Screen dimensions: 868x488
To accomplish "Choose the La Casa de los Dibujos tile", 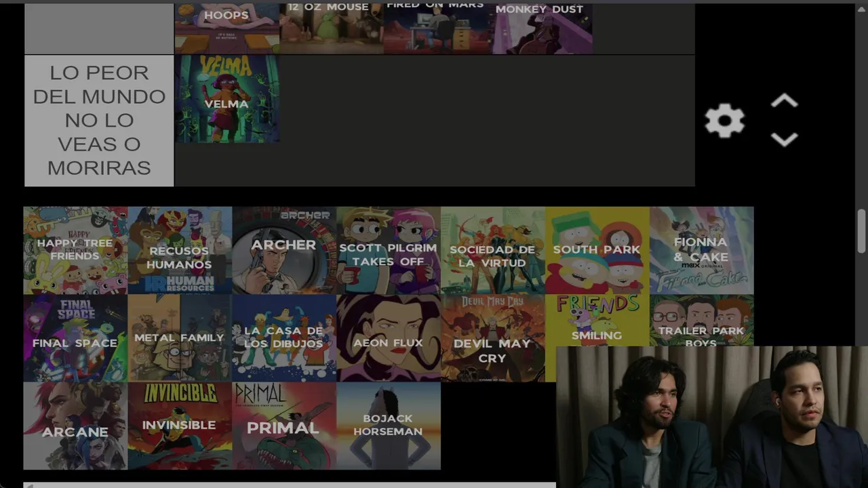I will click(284, 338).
